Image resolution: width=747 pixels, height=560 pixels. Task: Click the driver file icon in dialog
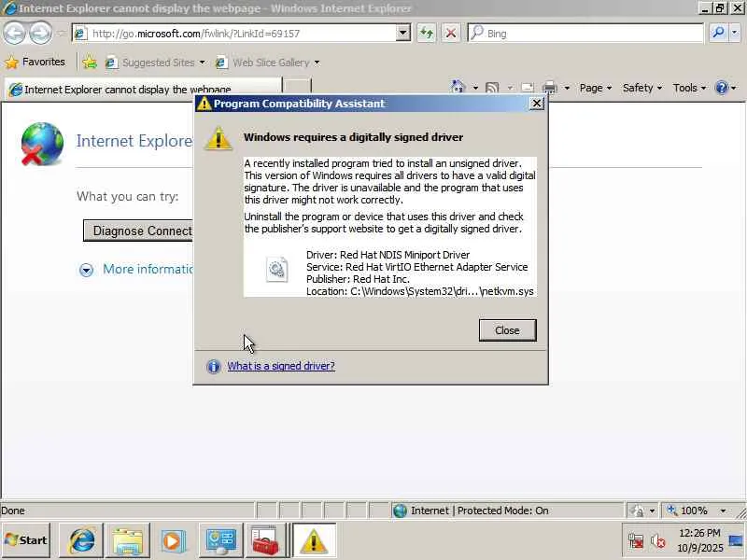point(276,270)
